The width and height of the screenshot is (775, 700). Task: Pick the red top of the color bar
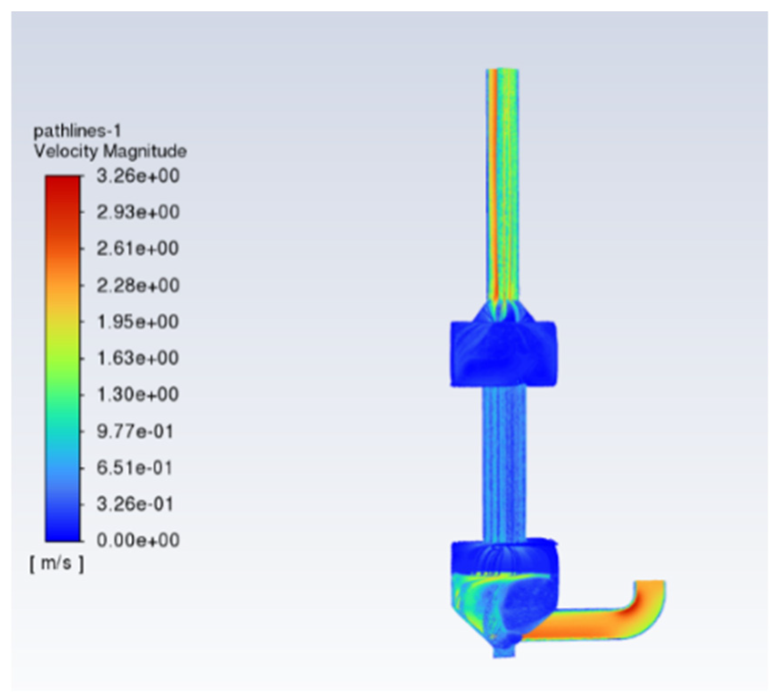(62, 183)
